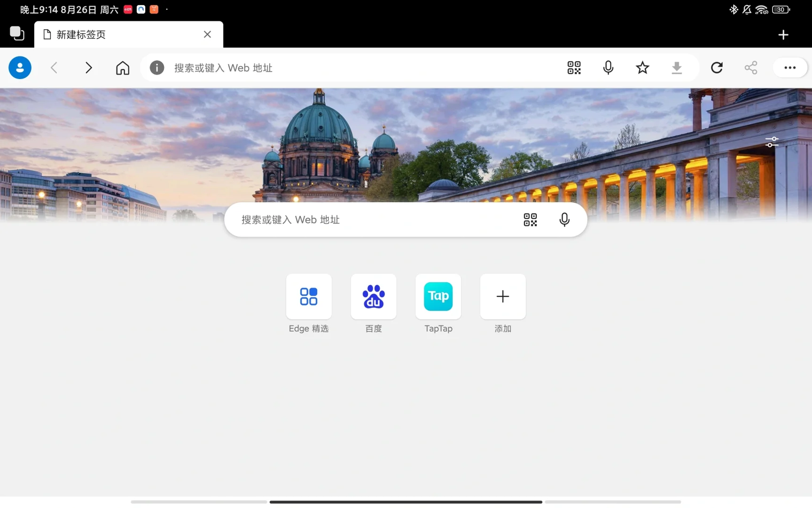Share the current page
Image resolution: width=812 pixels, height=508 pixels.
(x=751, y=68)
